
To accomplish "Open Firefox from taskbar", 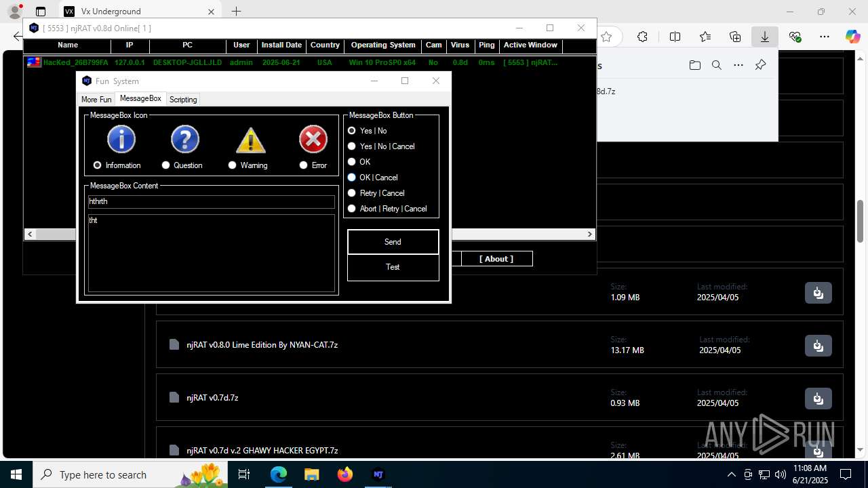I will click(345, 474).
